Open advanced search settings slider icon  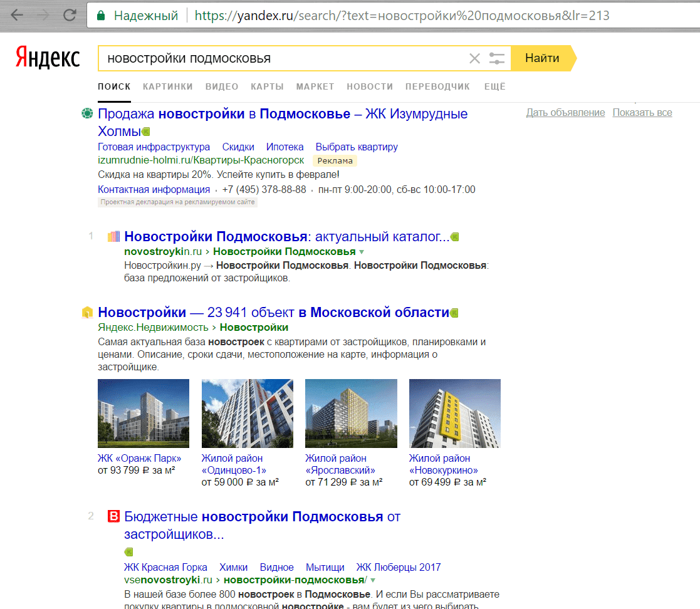click(496, 58)
